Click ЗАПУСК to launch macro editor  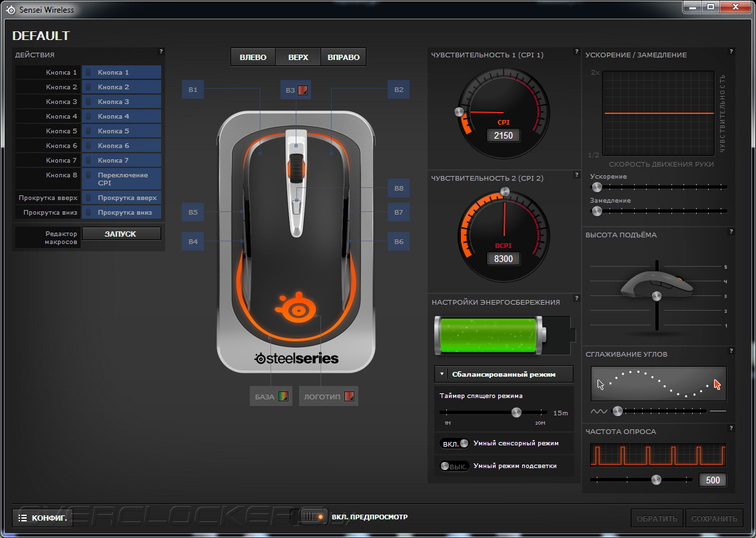point(121,233)
